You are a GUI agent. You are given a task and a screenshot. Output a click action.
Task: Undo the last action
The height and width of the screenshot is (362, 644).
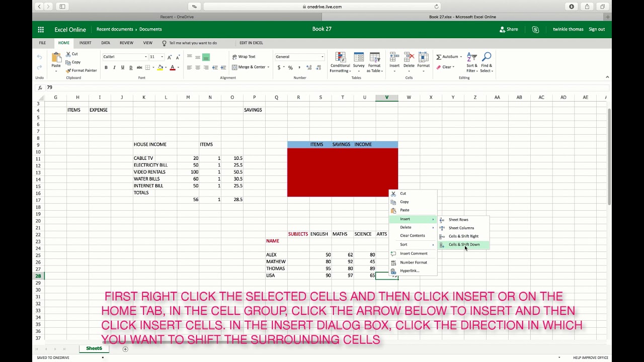point(39,57)
